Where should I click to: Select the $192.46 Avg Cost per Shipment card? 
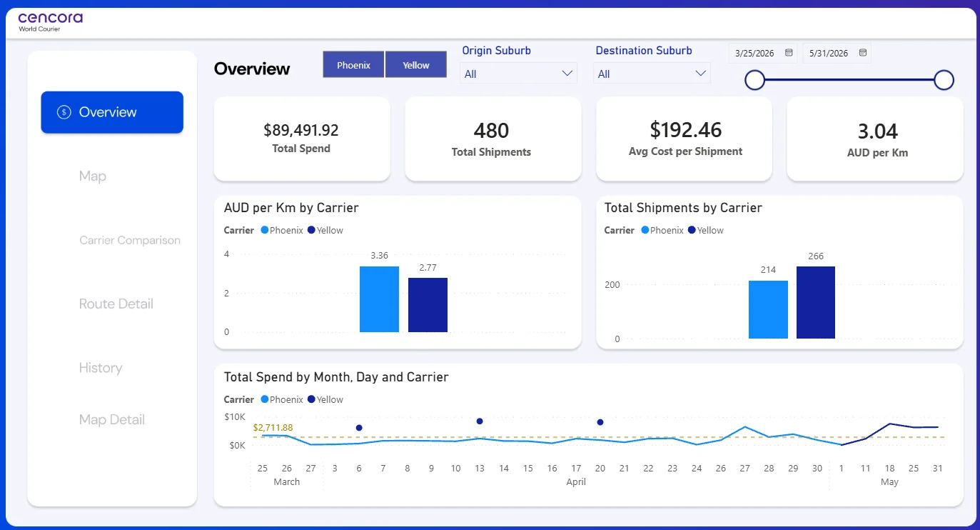coord(685,139)
